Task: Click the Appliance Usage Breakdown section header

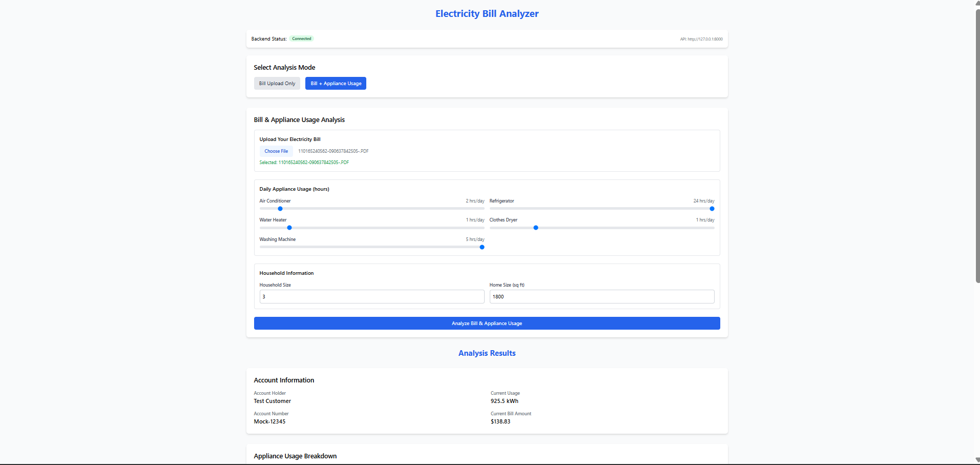Action: 295,456
